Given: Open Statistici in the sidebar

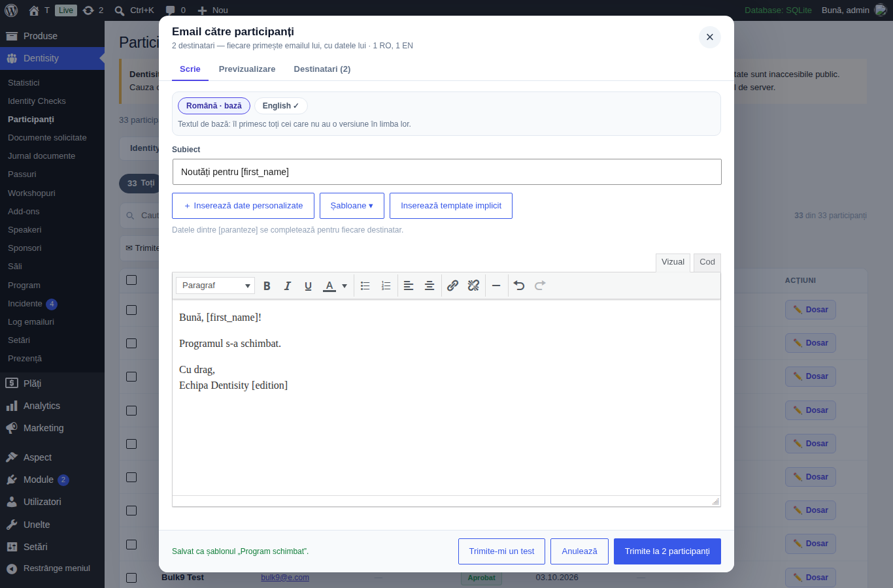Looking at the screenshot, I should pyautogui.click(x=24, y=83).
